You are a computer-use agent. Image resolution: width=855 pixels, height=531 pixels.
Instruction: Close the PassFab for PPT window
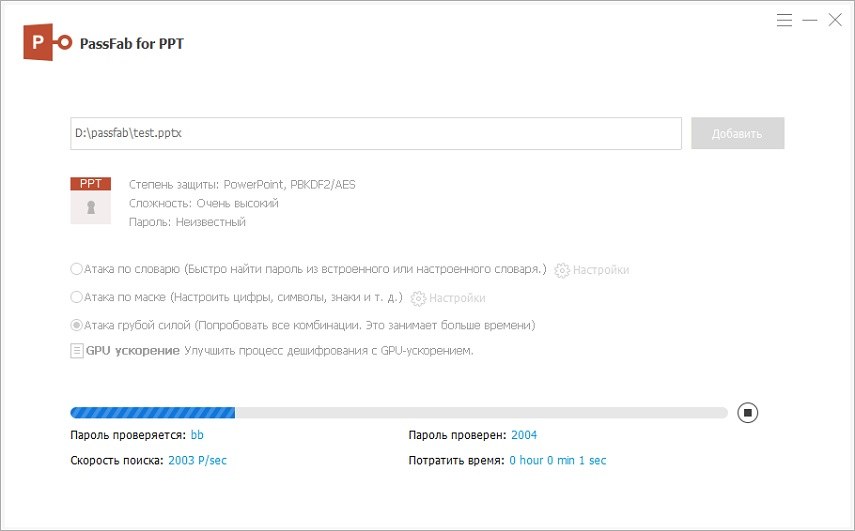tap(835, 20)
